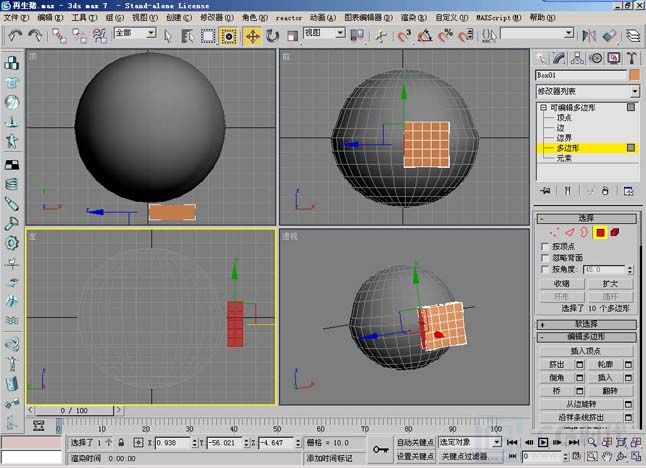Screen dimensions: 646x468
Task: Click the 挤出 extrude button
Action: coord(556,365)
